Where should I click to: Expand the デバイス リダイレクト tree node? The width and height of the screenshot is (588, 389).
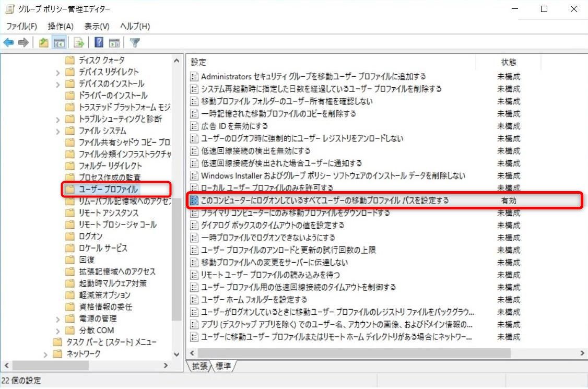pyautogui.click(x=58, y=72)
